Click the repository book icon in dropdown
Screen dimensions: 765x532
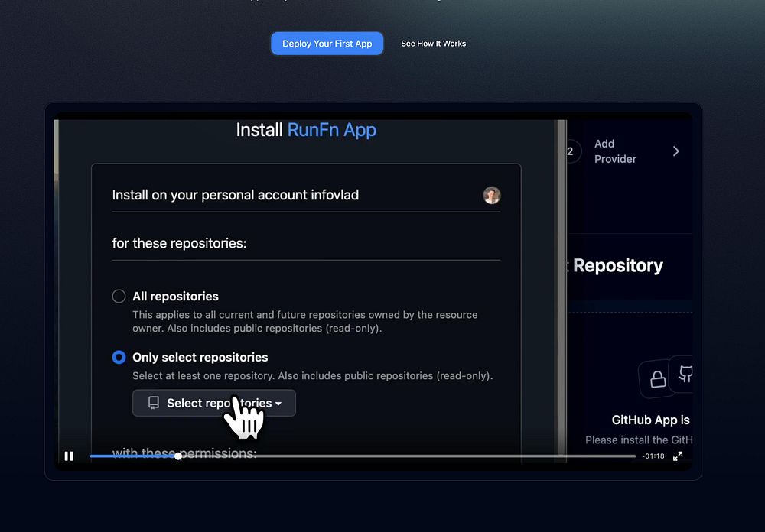[x=154, y=403]
